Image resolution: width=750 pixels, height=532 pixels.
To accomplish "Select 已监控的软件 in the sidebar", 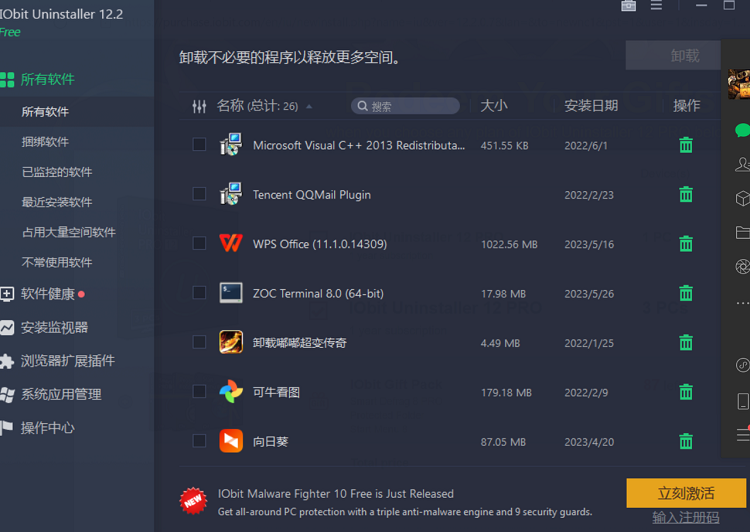I will pos(57,172).
